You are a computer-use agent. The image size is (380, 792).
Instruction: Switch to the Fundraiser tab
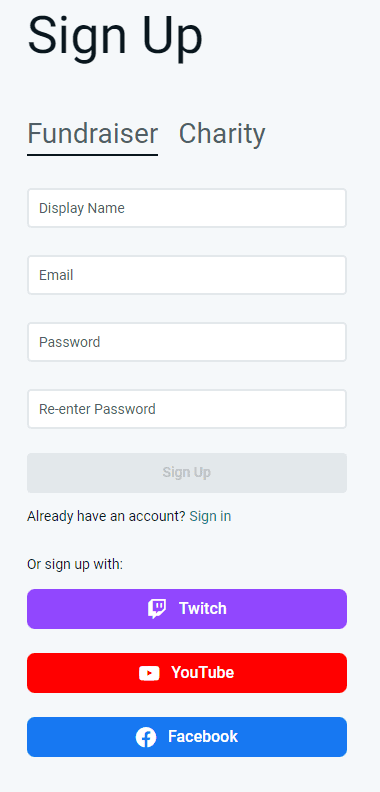[92, 133]
